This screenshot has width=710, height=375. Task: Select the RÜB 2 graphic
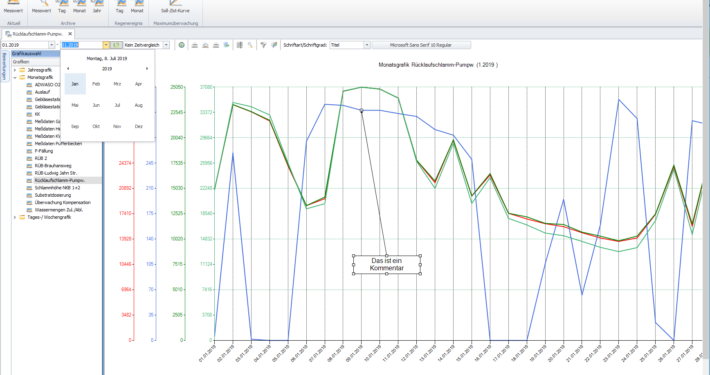click(41, 158)
